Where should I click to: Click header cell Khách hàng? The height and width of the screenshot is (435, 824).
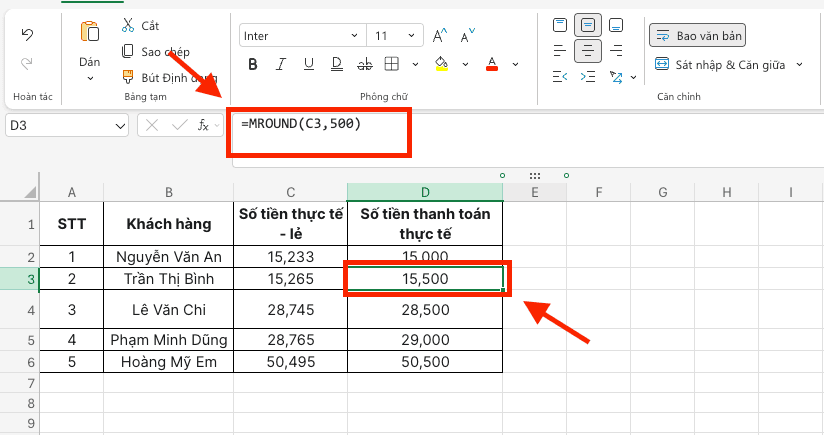pyautogui.click(x=169, y=224)
